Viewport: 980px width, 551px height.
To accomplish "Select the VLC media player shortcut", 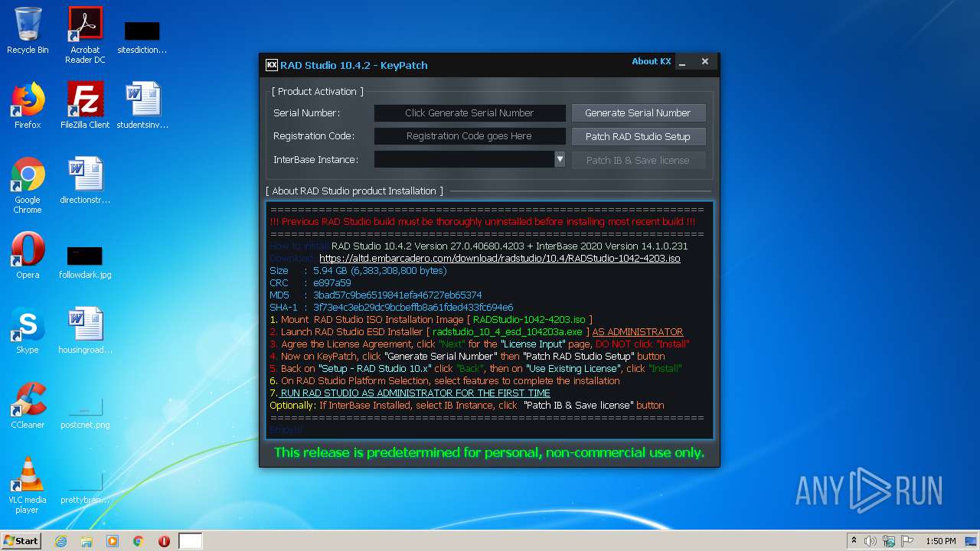I will click(x=28, y=485).
